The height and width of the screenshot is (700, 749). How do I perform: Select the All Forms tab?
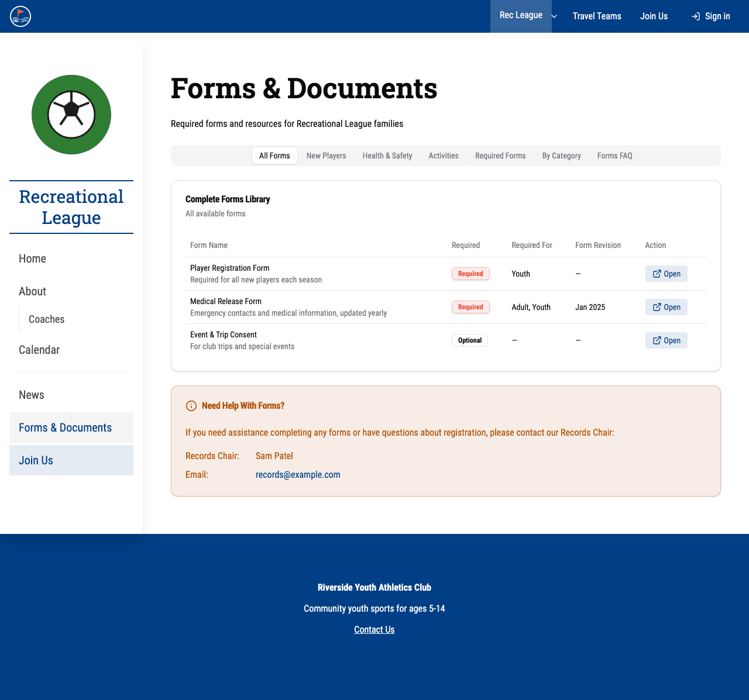(x=274, y=156)
